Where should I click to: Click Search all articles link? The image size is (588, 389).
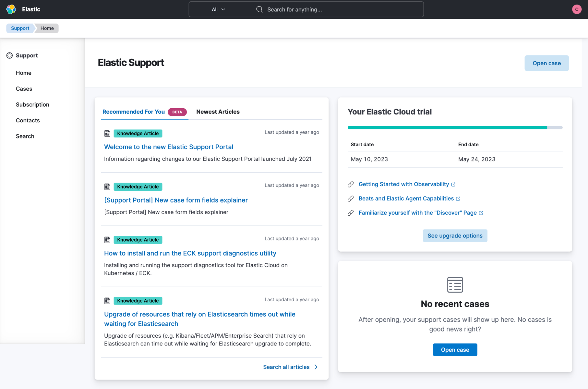[x=286, y=367]
